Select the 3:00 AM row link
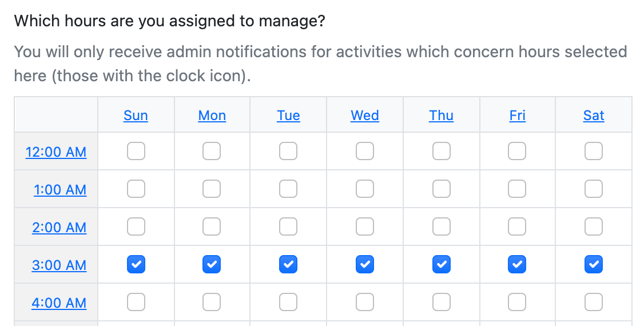644x326 pixels. pyautogui.click(x=59, y=265)
